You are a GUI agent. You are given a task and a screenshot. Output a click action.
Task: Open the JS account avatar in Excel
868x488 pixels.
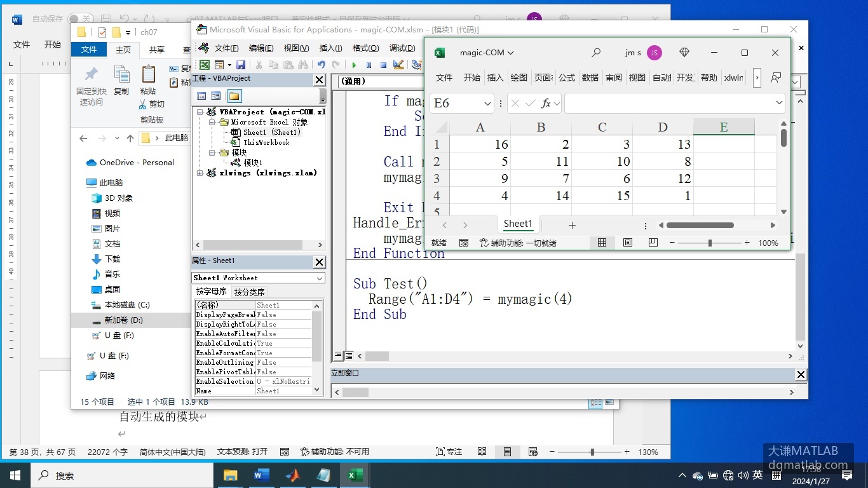click(654, 53)
